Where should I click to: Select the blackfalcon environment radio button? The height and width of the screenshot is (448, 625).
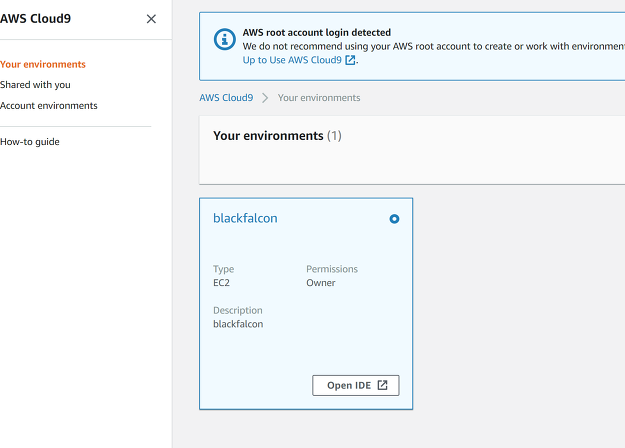pyautogui.click(x=394, y=219)
